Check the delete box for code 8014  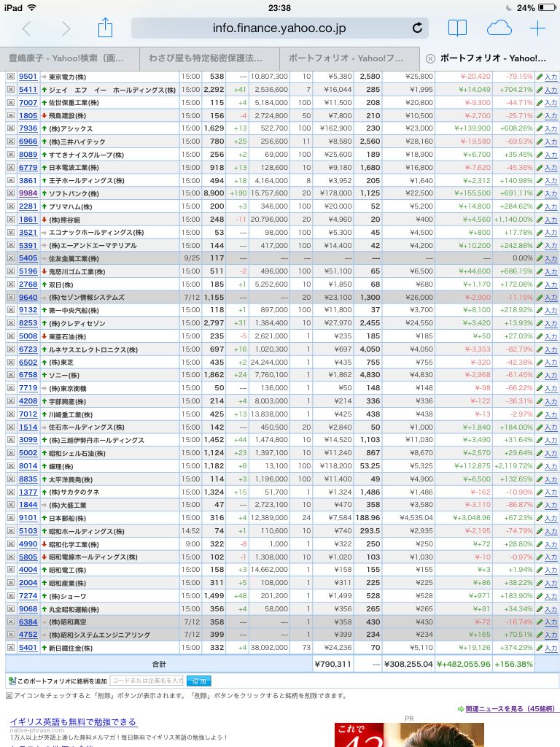pos(10,466)
